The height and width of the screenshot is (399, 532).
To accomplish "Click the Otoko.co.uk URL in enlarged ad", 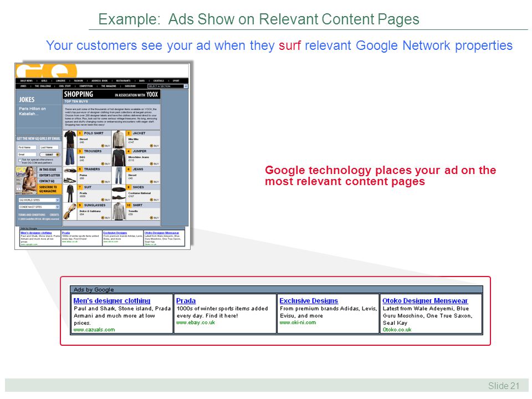I will click(397, 329).
